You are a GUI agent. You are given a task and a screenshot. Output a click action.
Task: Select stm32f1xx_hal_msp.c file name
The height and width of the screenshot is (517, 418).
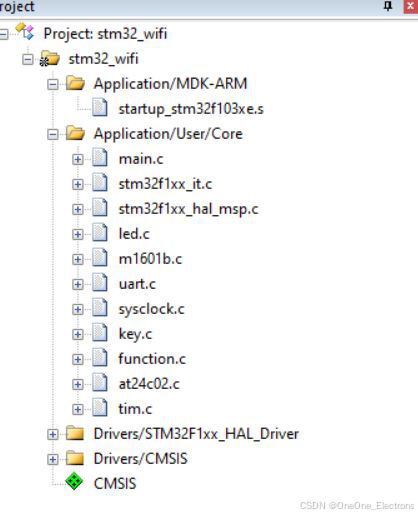188,209
